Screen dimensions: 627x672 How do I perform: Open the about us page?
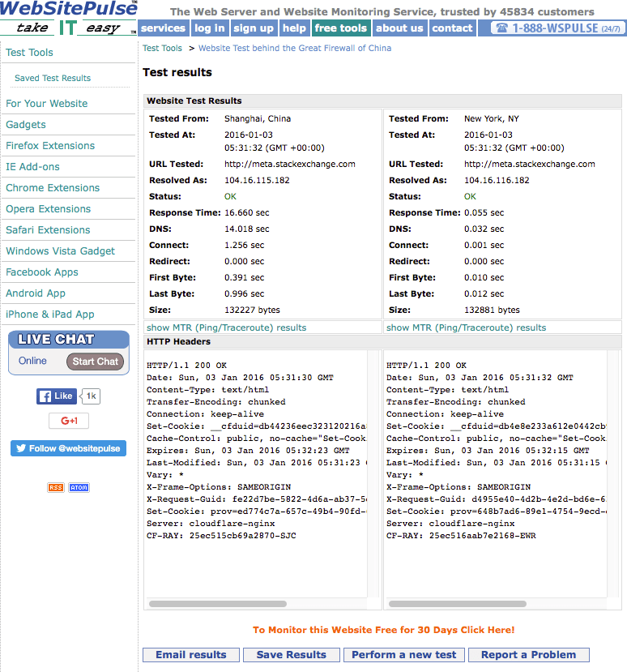click(399, 28)
